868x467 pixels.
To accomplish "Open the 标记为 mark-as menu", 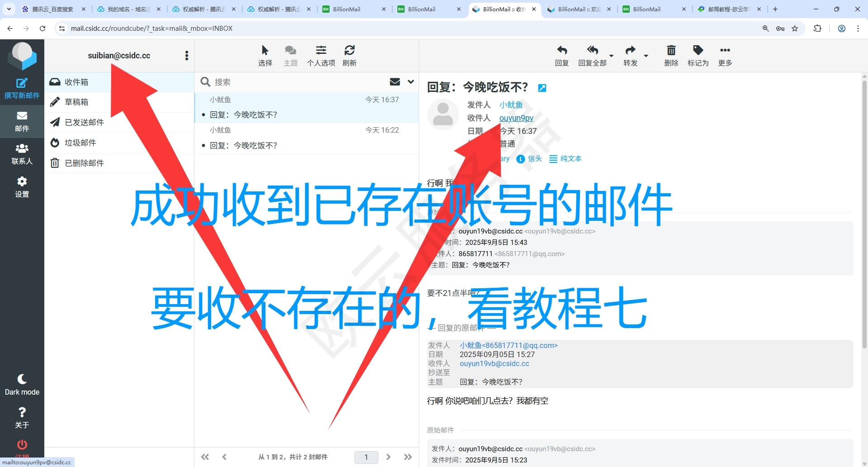I will (698, 56).
